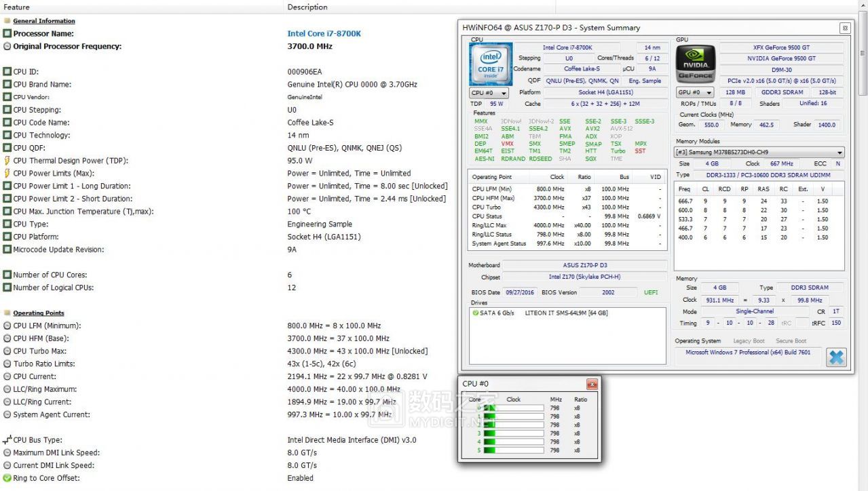Select the Legacy Boot tab
This screenshot has height=491, width=868.
[749, 341]
